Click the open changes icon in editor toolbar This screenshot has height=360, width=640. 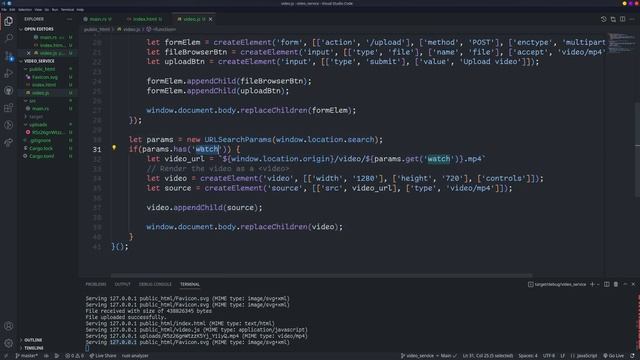pyautogui.click(x=613, y=19)
